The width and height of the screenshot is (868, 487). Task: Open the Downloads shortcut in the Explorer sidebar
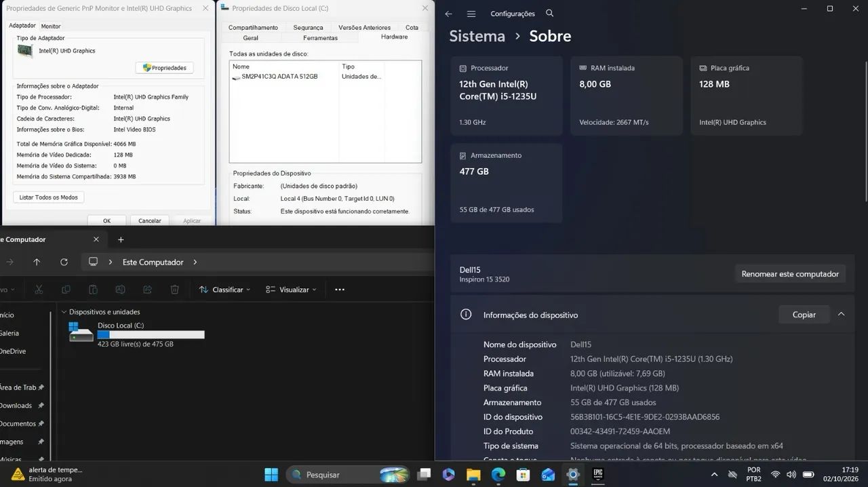16,406
